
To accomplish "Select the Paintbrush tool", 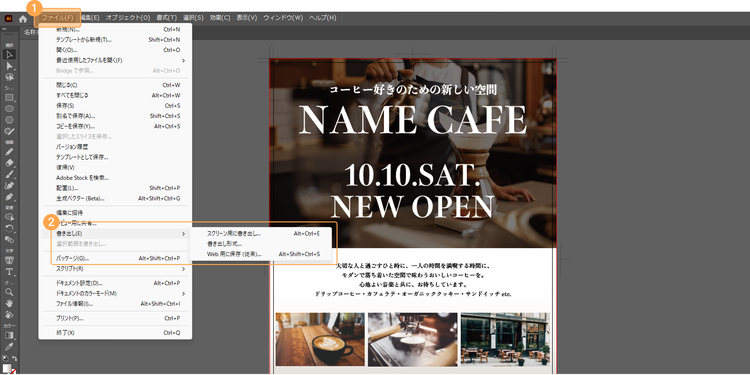I will 9,174.
